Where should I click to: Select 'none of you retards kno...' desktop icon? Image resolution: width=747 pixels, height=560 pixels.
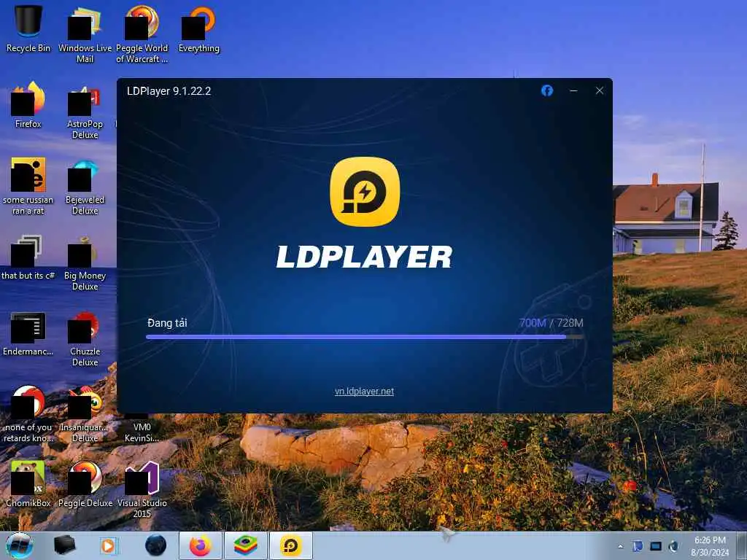(x=28, y=414)
